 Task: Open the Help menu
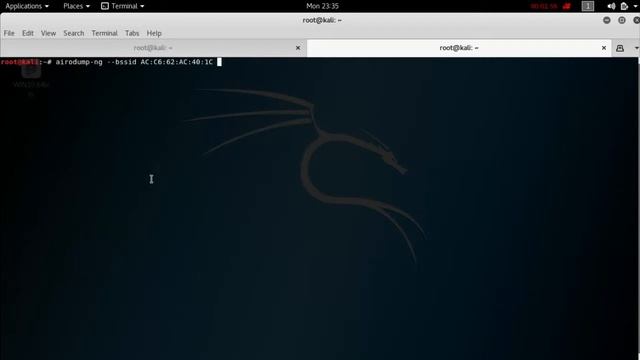(x=154, y=33)
